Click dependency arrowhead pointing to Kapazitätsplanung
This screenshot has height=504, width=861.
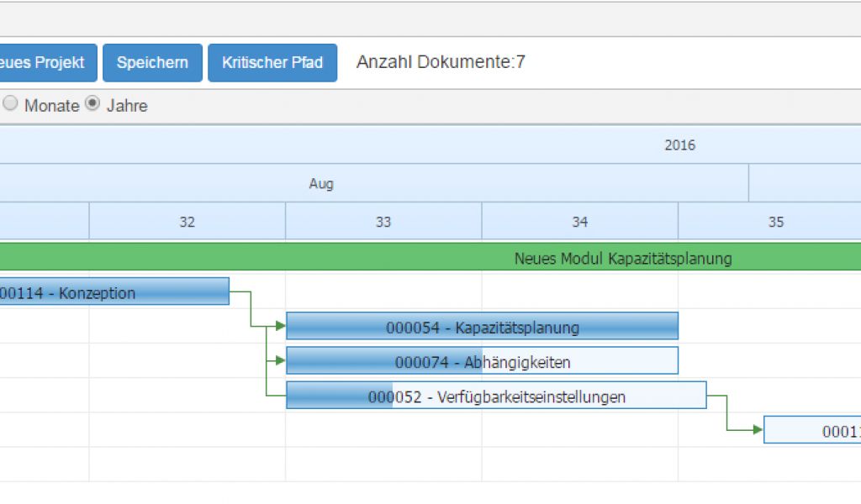point(281,326)
